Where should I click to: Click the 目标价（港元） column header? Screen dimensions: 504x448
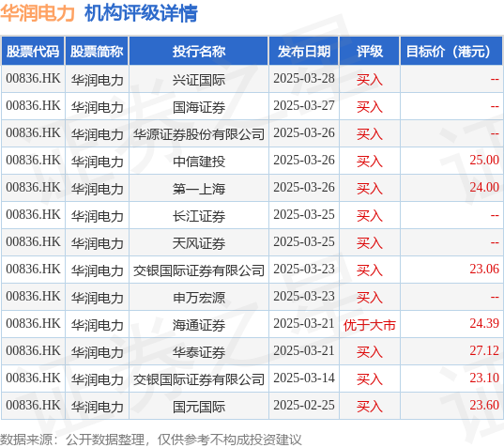click(452, 51)
